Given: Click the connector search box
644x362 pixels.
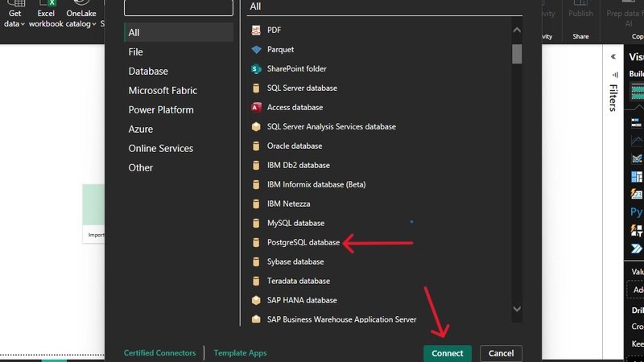Looking at the screenshot, I should 179,7.
